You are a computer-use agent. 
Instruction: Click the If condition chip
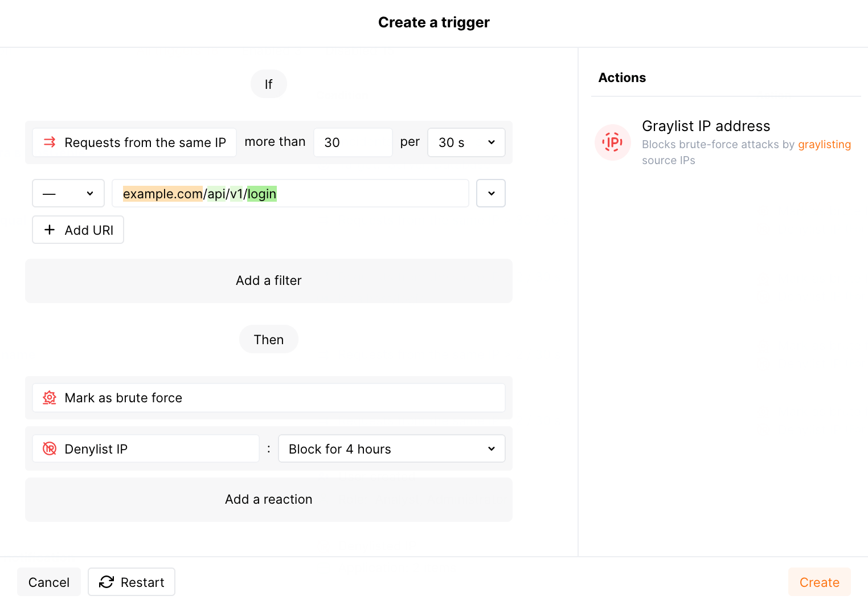click(268, 84)
